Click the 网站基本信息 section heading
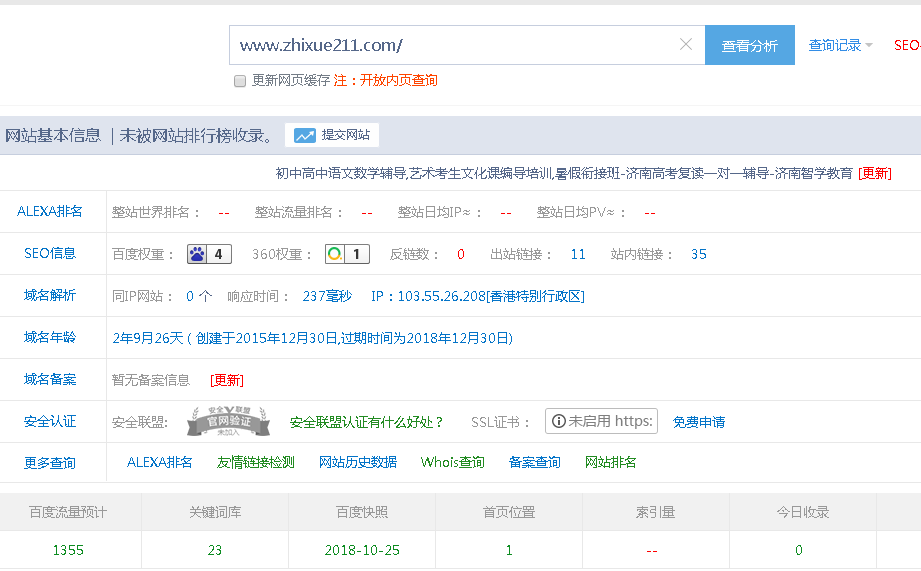Screen dimensions: 921x571 coord(53,136)
